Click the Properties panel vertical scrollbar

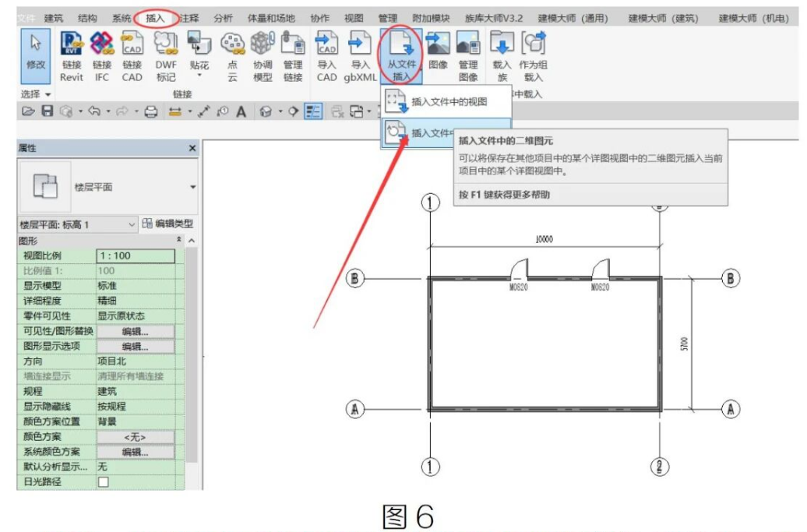(192, 355)
